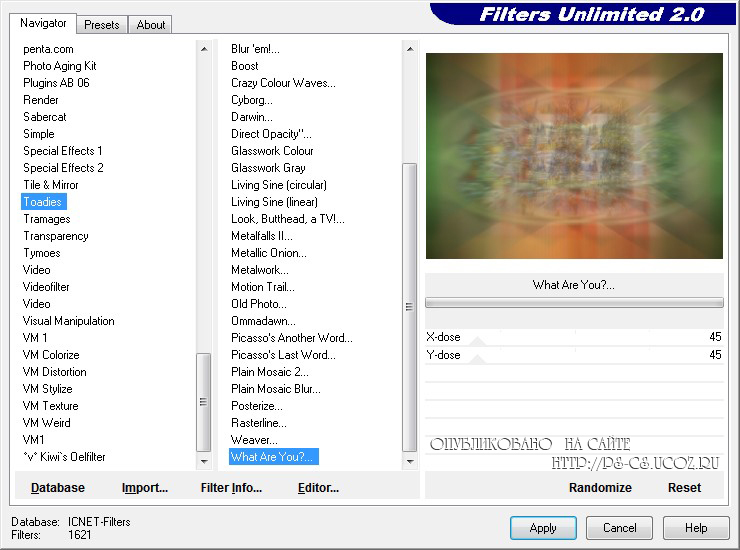Click the filter list scrollbar thumb
The height and width of the screenshot is (550, 740).
pos(410,307)
